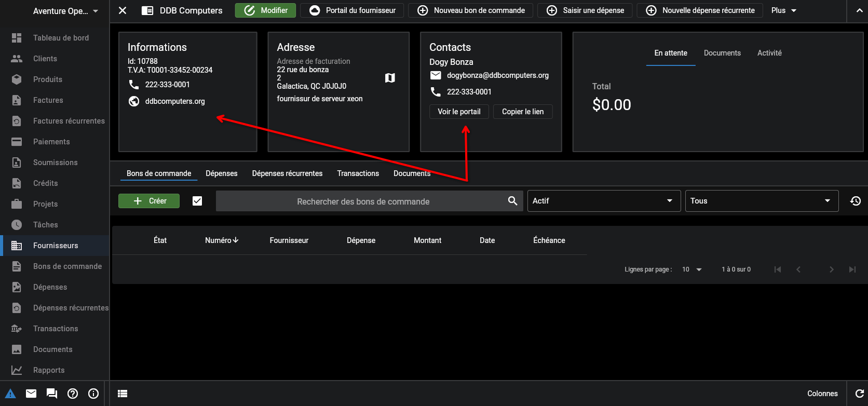Open the Transactions bank icon
This screenshot has width=868, height=406.
[x=17, y=329]
